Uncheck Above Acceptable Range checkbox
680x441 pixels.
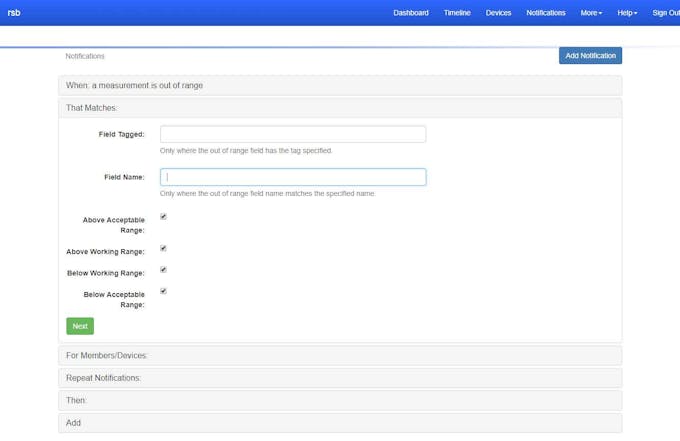(x=163, y=216)
